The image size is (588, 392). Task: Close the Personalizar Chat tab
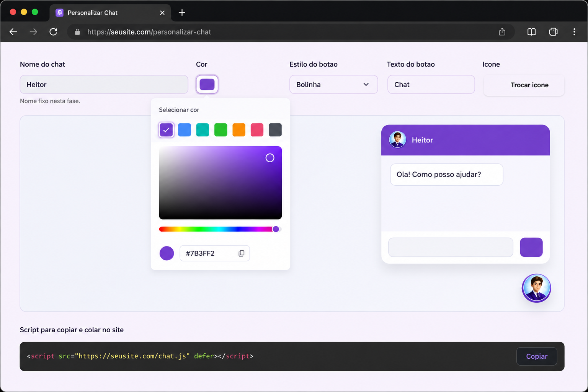[x=162, y=13]
